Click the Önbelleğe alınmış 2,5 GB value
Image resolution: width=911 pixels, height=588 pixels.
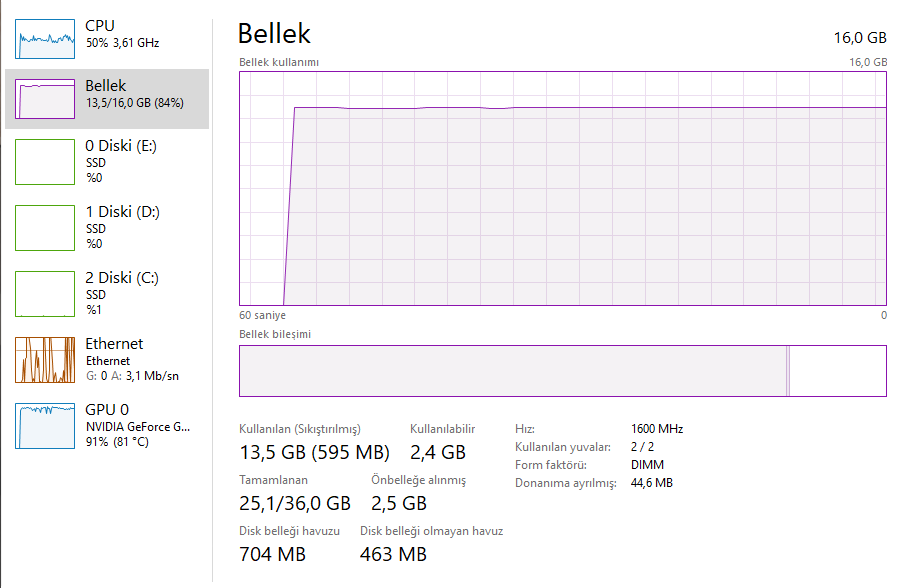[x=399, y=503]
